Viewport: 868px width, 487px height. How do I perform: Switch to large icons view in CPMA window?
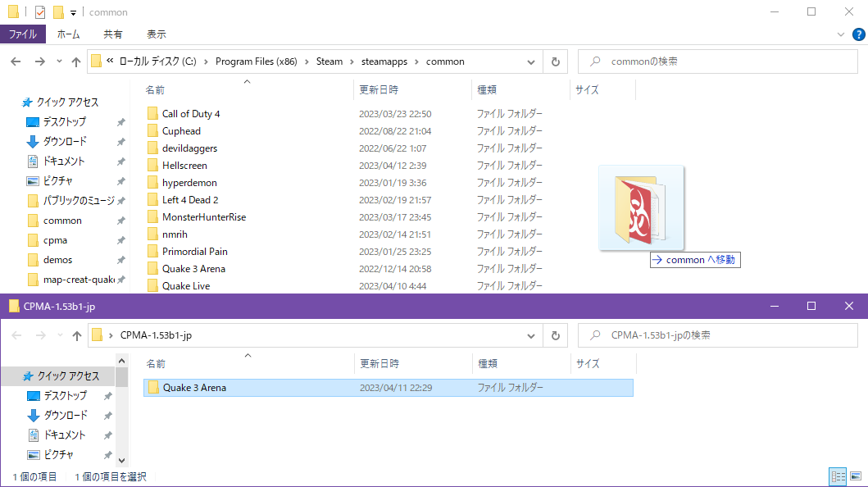[856, 476]
